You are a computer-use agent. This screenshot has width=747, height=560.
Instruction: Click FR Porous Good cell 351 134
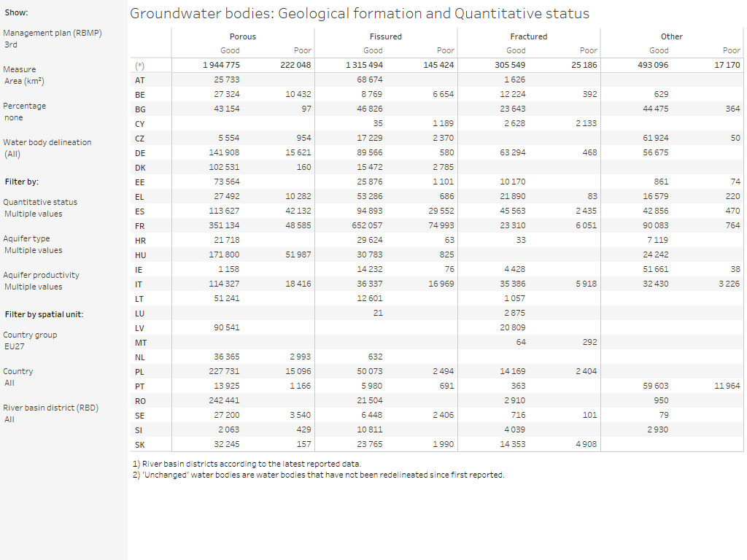point(224,225)
